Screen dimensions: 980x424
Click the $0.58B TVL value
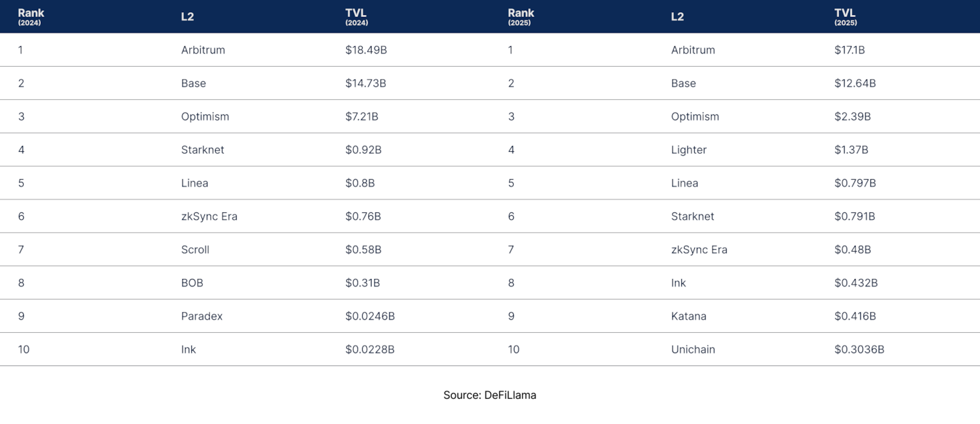363,250
